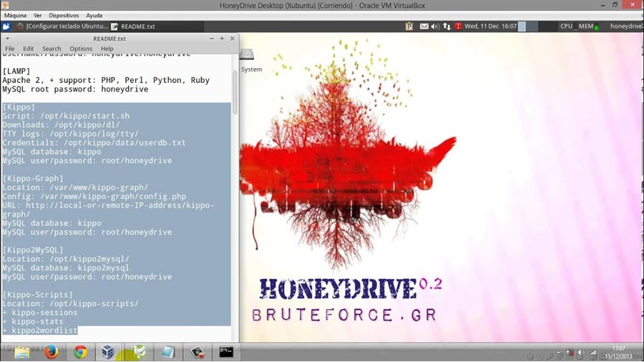The height and width of the screenshot is (362, 644).
Task: Minimize the README.txt editor window
Action: pos(212,38)
